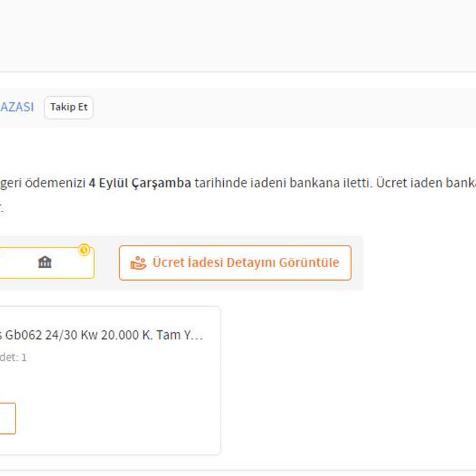Click the orange outlined button in product card

tap(7, 418)
